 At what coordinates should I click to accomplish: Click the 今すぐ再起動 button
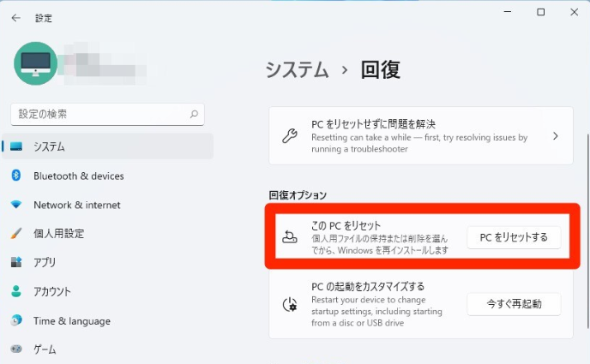coord(514,304)
